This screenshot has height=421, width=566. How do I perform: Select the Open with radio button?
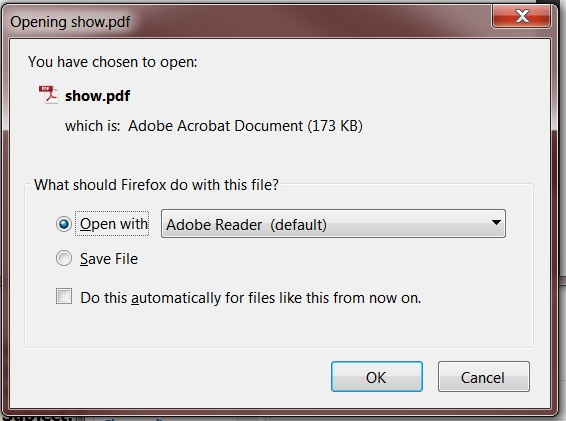[x=64, y=224]
